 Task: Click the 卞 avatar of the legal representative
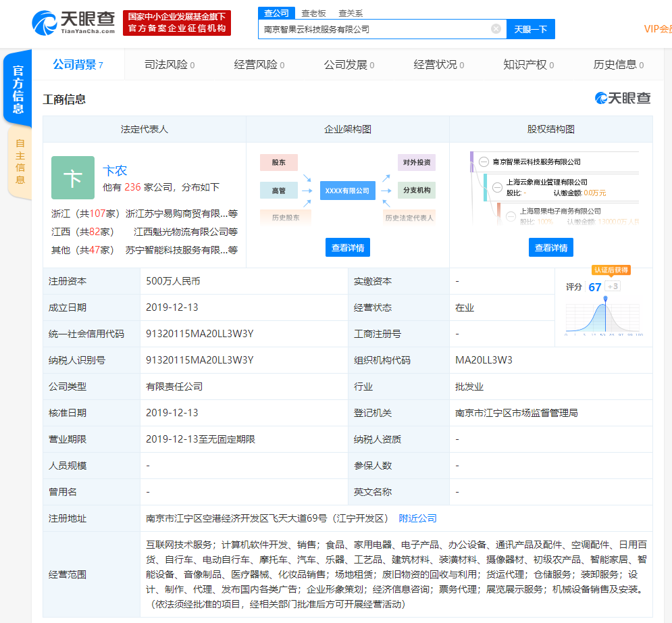[73, 178]
